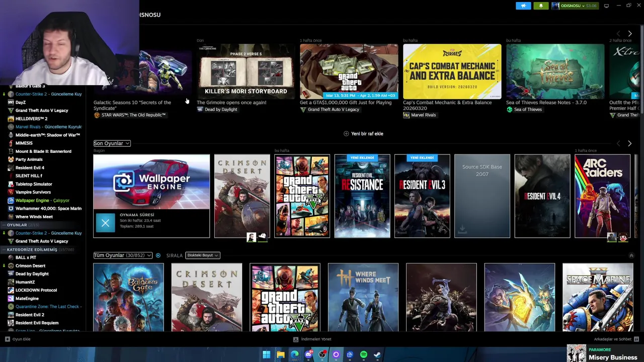Open the Tüm Oyunlar collection dropdown
Viewport: 644px width, 362px height.
click(122, 255)
